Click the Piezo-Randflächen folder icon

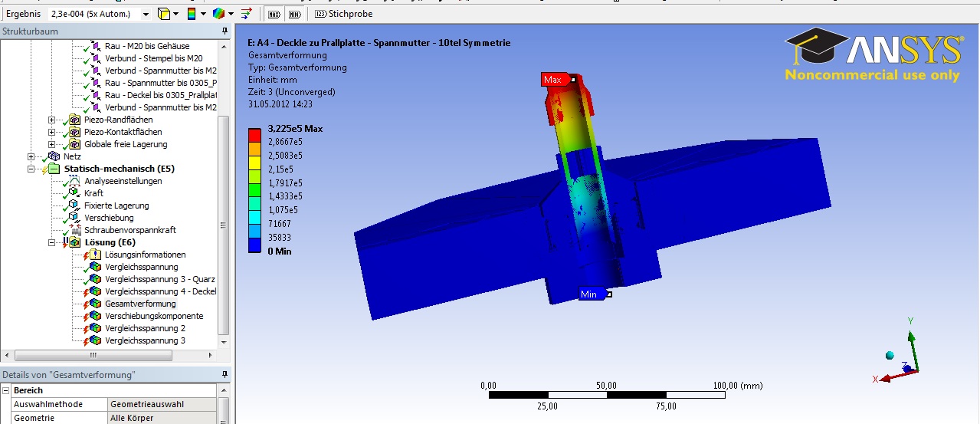click(x=74, y=120)
